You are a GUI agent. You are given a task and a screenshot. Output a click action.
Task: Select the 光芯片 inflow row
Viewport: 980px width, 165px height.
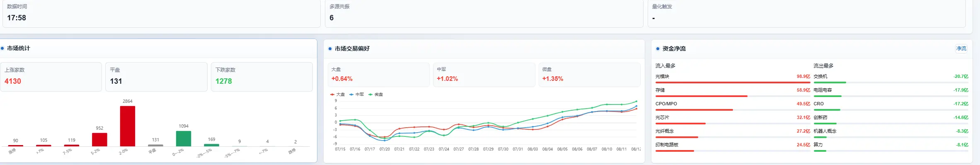pos(733,119)
